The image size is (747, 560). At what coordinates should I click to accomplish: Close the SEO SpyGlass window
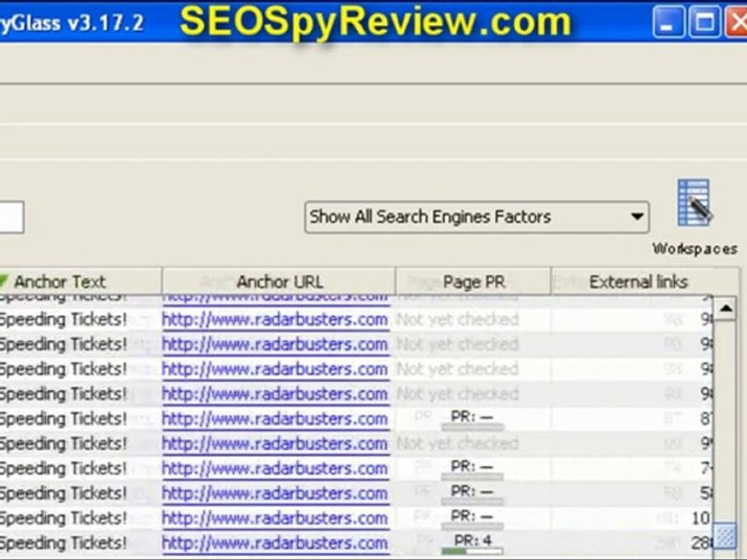pos(737,22)
